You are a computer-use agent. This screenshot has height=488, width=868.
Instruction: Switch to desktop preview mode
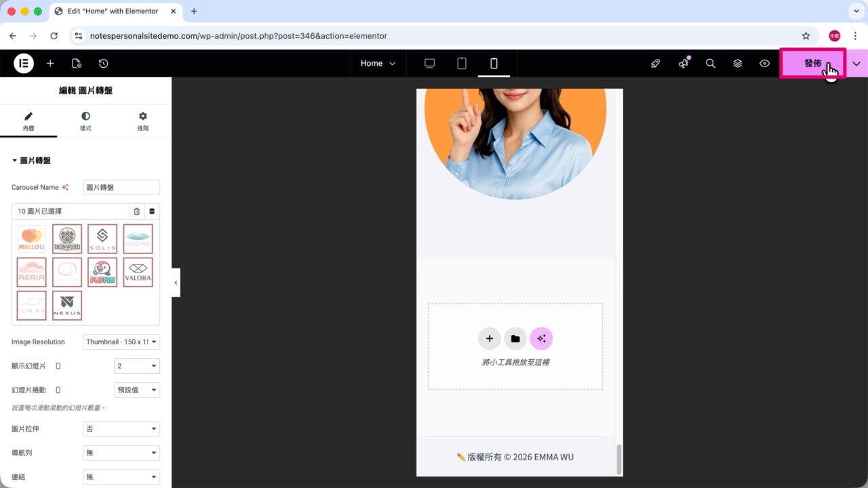429,63
